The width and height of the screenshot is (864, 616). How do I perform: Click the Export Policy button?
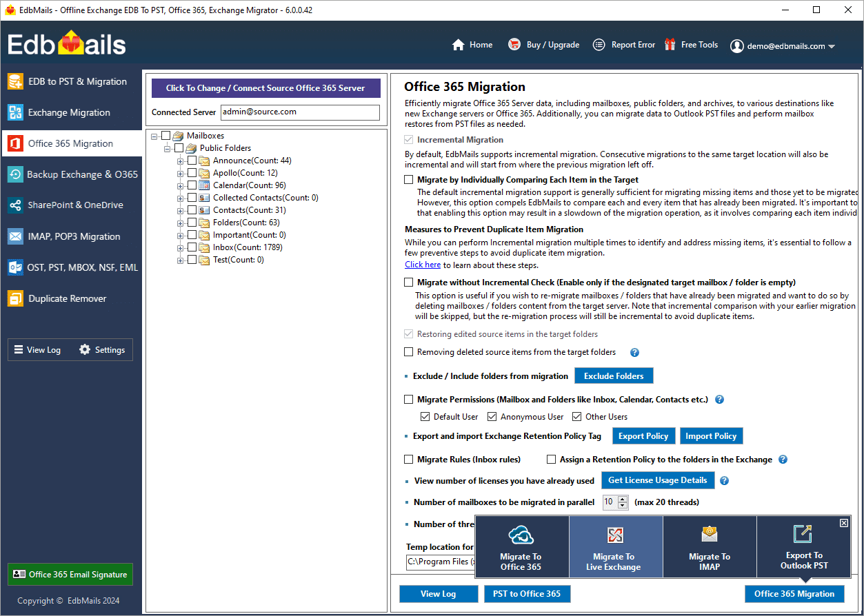(x=643, y=436)
